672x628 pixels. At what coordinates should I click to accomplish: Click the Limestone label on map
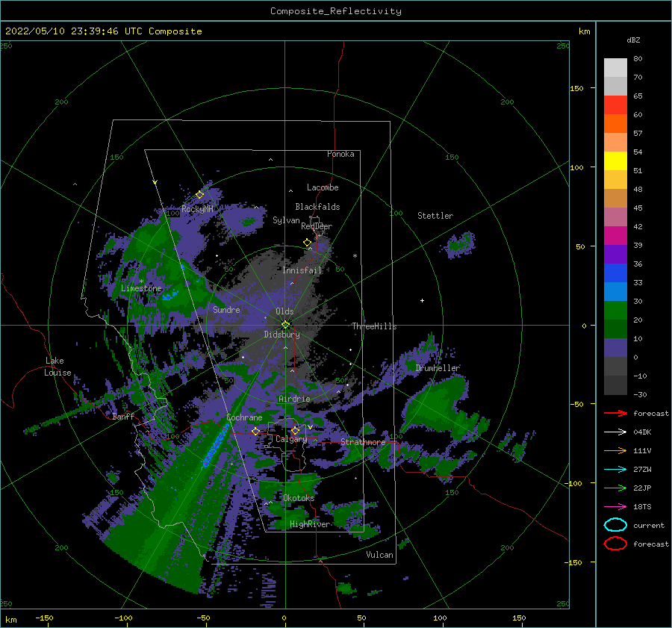pos(141,288)
